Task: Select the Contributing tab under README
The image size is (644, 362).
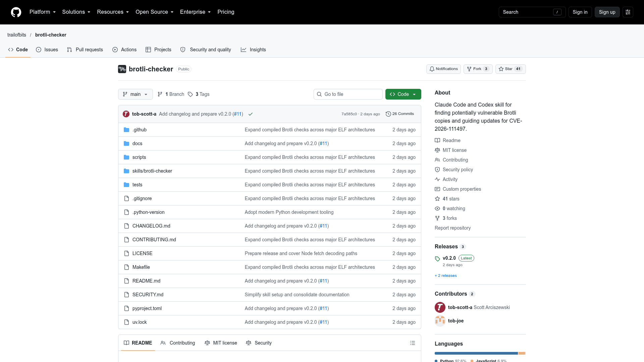Action: click(x=178, y=343)
